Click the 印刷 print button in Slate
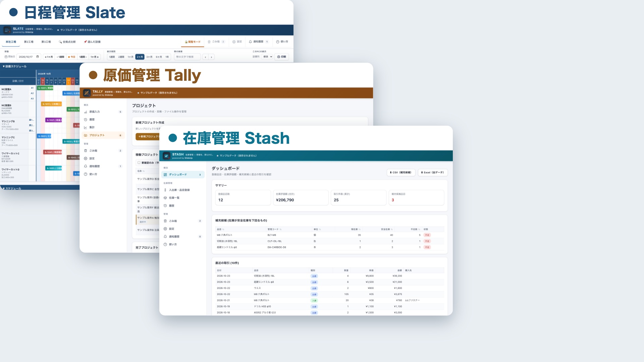This screenshot has width=644, height=362. [x=282, y=57]
